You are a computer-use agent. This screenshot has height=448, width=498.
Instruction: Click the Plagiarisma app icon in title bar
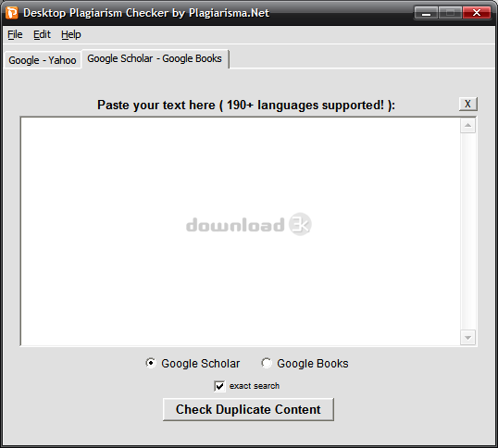[x=12, y=13]
